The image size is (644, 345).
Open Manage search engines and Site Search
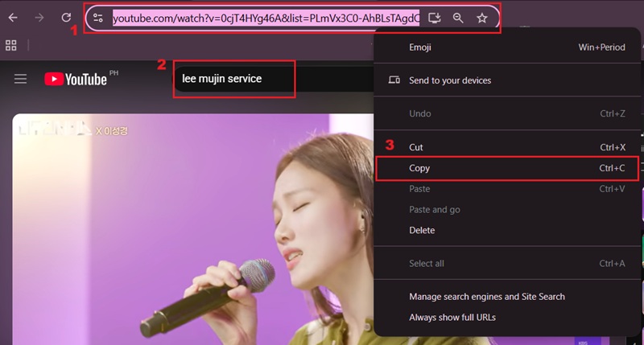coord(486,297)
